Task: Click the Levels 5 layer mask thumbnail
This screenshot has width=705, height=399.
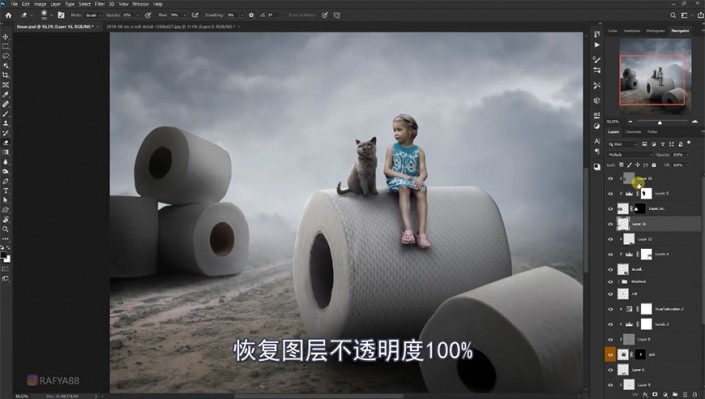Action: point(646,194)
